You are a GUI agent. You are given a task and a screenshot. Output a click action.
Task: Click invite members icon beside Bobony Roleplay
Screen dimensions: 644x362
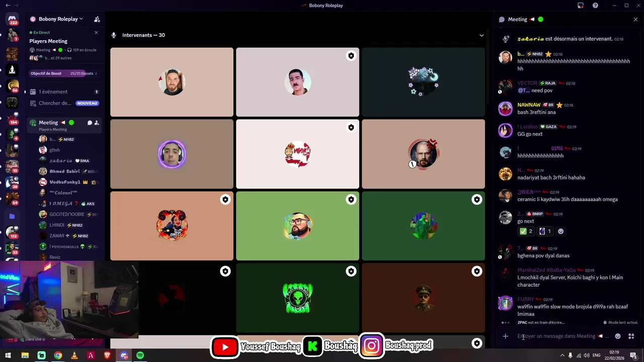point(97,19)
